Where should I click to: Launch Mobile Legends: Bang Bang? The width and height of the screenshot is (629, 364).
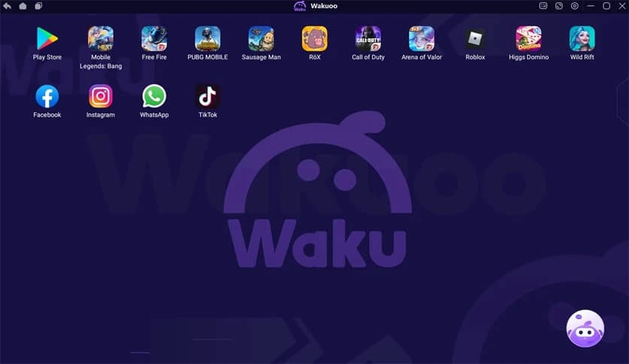pos(101,38)
